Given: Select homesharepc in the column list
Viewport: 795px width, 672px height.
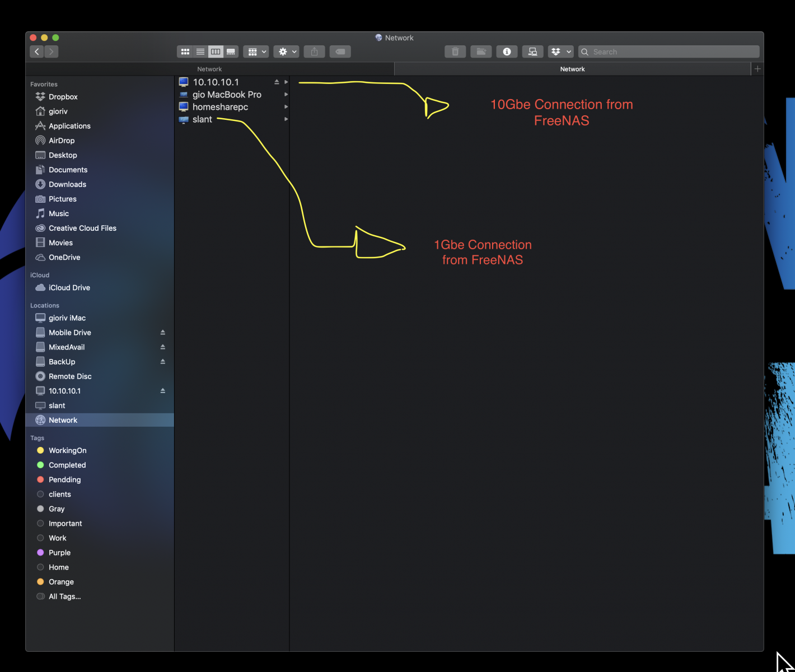Looking at the screenshot, I should point(232,107).
